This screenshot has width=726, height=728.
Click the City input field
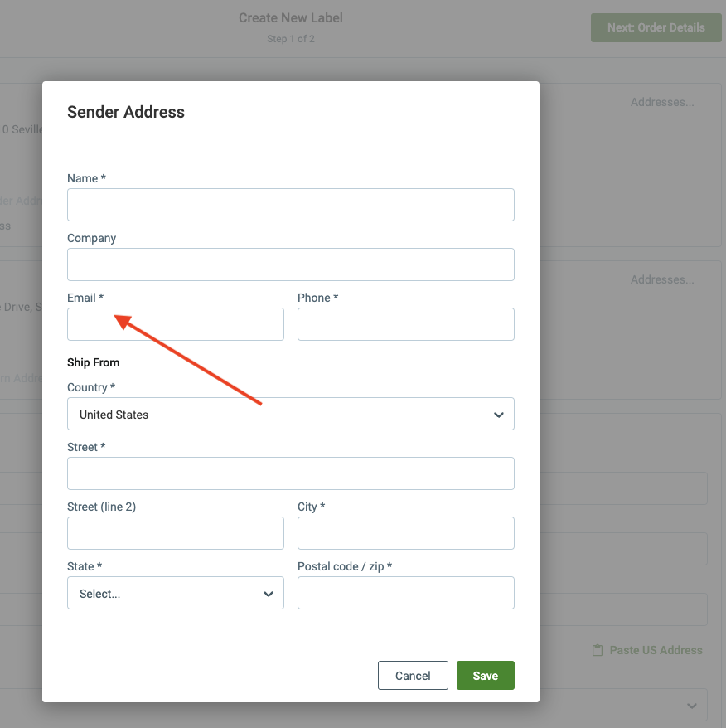click(405, 533)
